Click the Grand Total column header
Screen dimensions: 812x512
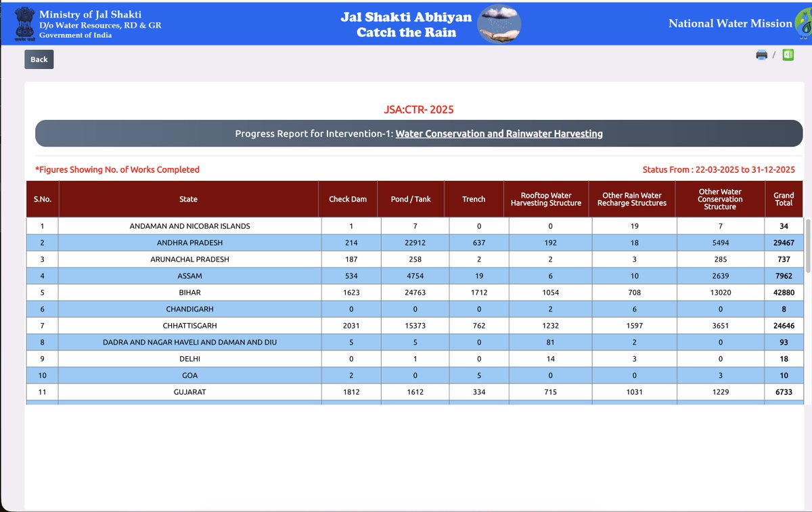click(784, 199)
